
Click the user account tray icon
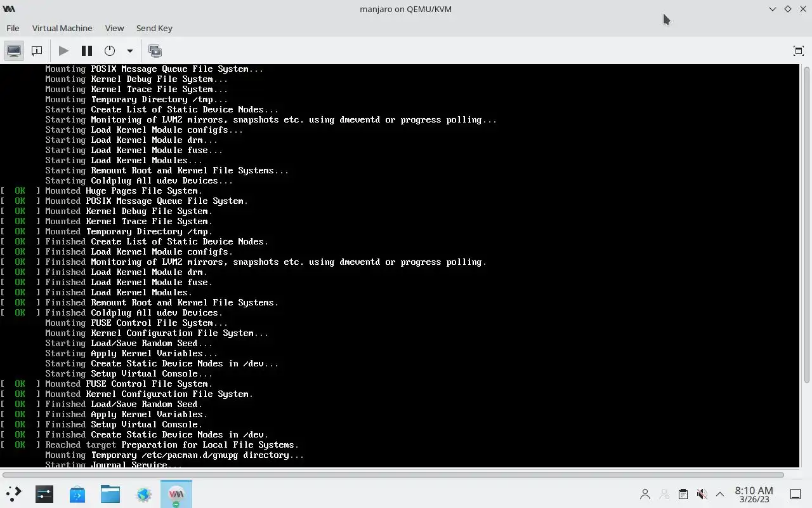click(x=645, y=493)
